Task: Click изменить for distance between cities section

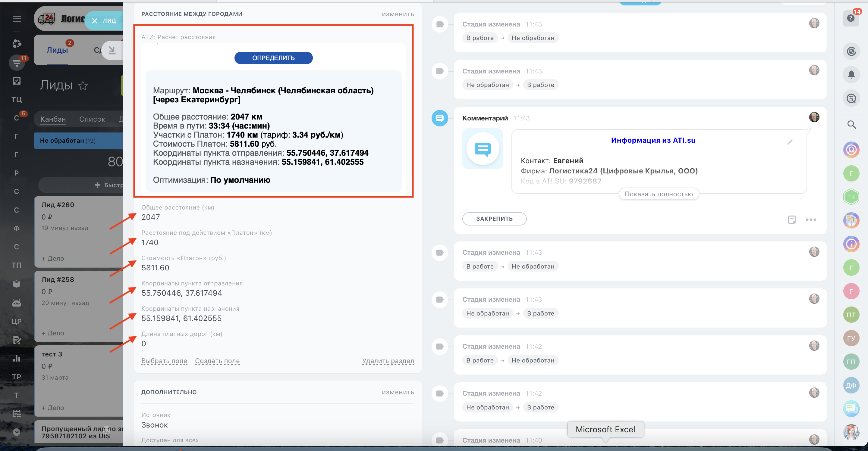Action: 398,14
